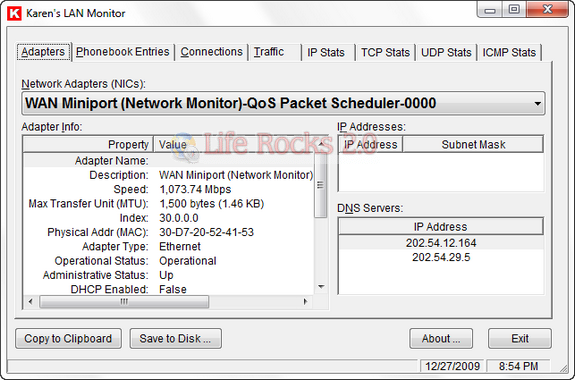
Task: Click Adapter Info scroll-up arrow
Action: coord(321,145)
